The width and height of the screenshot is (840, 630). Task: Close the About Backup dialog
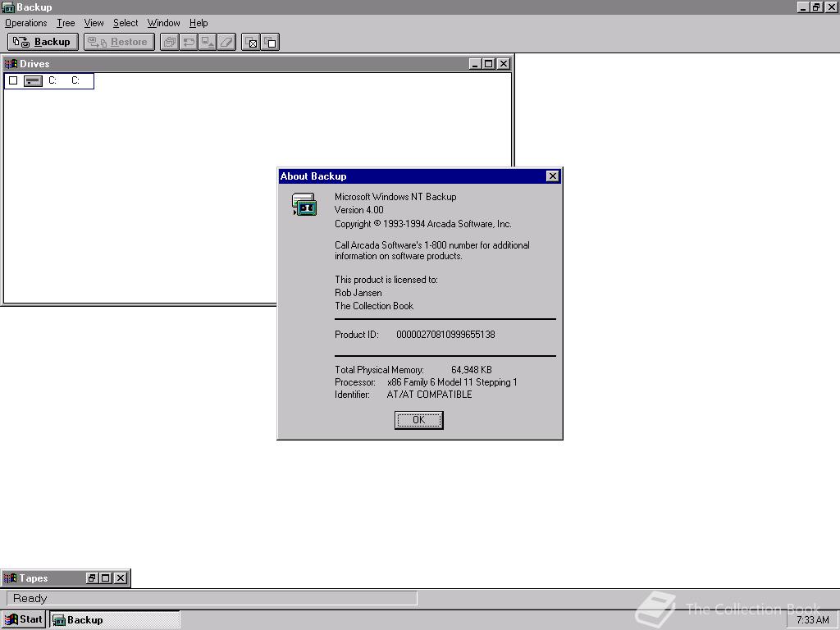[x=552, y=176]
